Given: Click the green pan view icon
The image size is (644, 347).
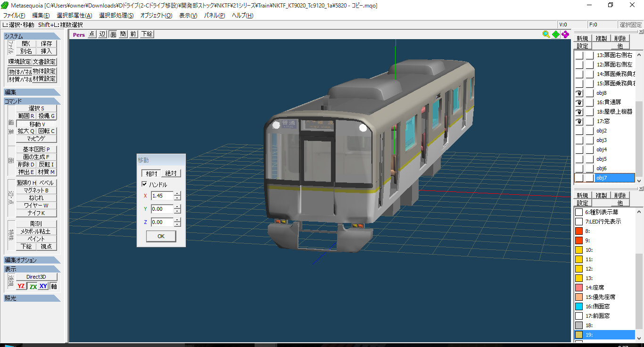Looking at the screenshot, I should click(556, 34).
